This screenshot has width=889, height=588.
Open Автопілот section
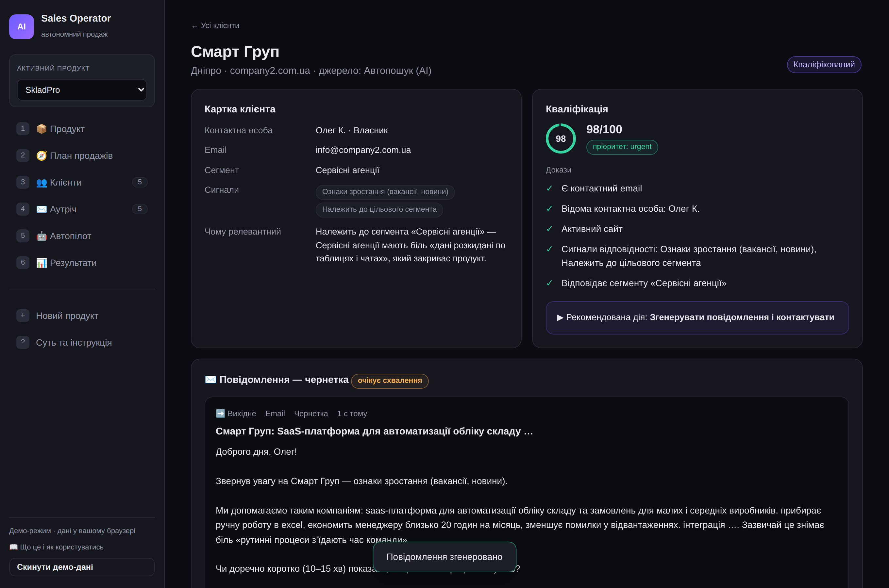[82, 236]
